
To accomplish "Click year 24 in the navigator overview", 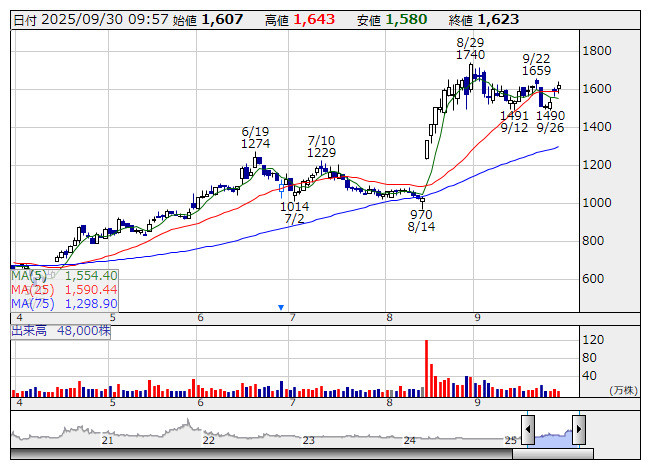I will click(x=410, y=440).
